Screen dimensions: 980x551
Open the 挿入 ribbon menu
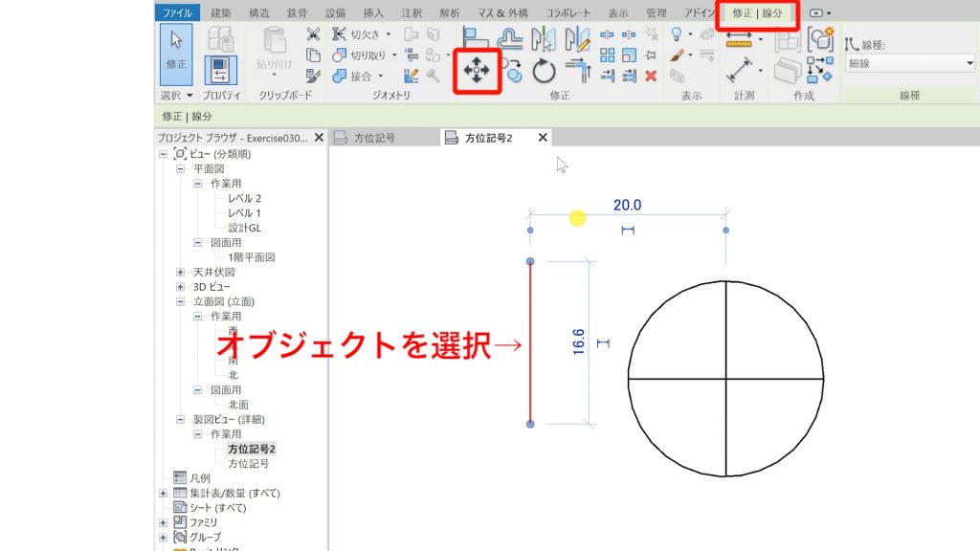pos(371,12)
